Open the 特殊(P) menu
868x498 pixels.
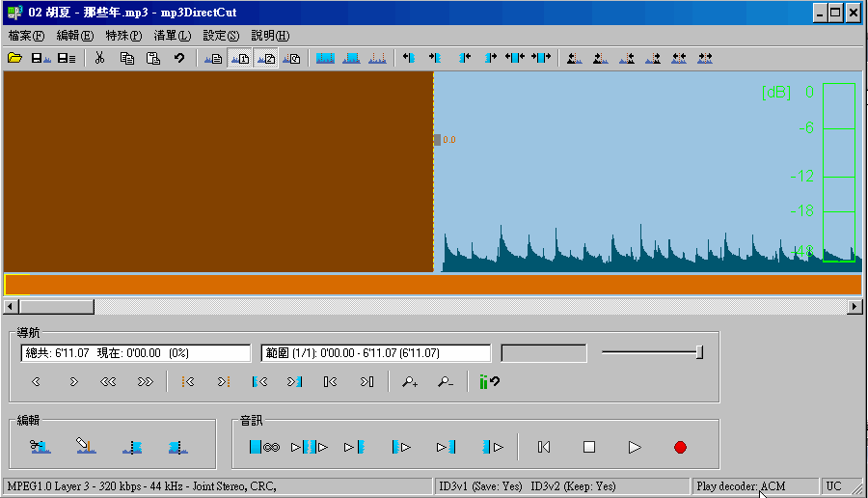tap(123, 36)
